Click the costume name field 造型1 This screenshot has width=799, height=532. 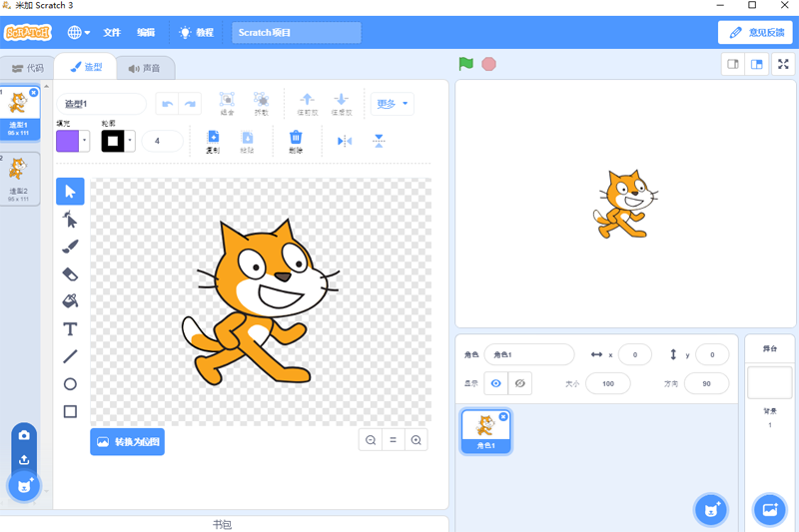coord(102,104)
